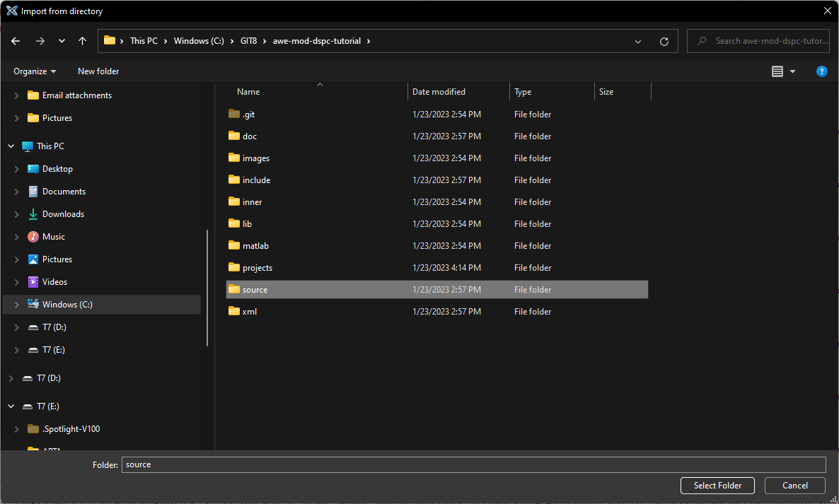Click the view layout icon
Screen dimensions: 839x504
click(777, 71)
